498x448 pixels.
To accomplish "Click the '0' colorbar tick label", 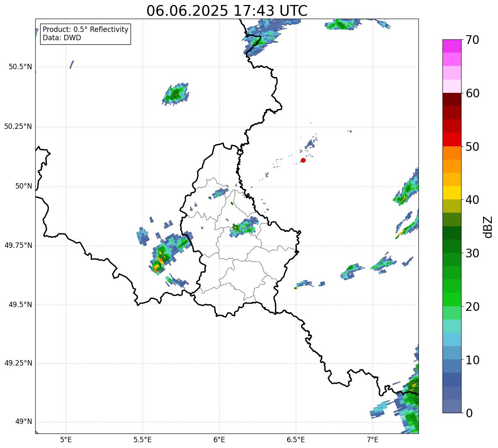I will pos(469,413).
